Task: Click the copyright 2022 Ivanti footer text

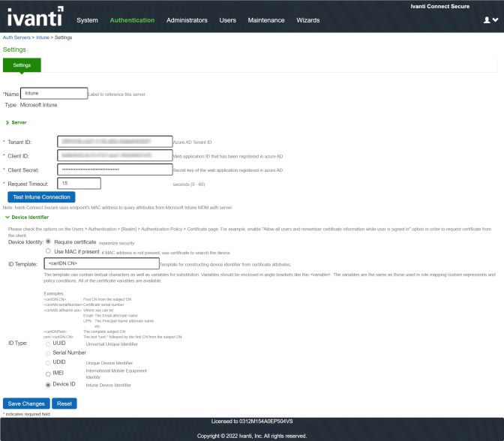Action: tap(252, 436)
